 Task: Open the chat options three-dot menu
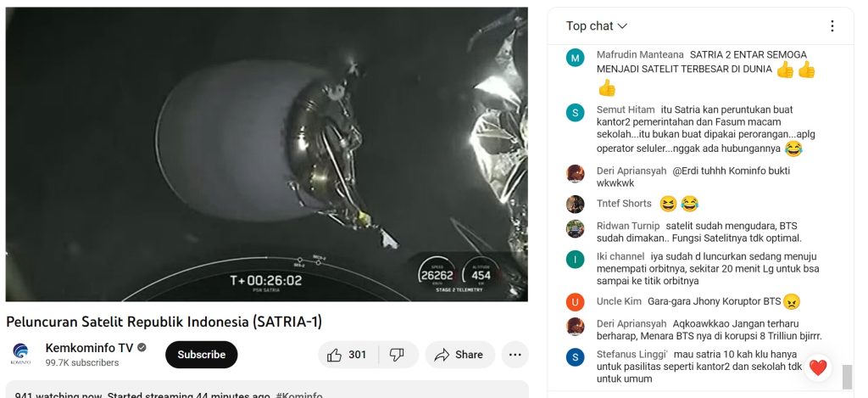point(832,26)
